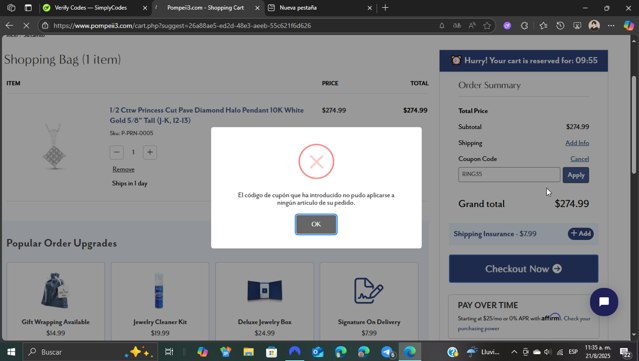Remove the pendant from the bag
This screenshot has width=639, height=361.
click(123, 169)
